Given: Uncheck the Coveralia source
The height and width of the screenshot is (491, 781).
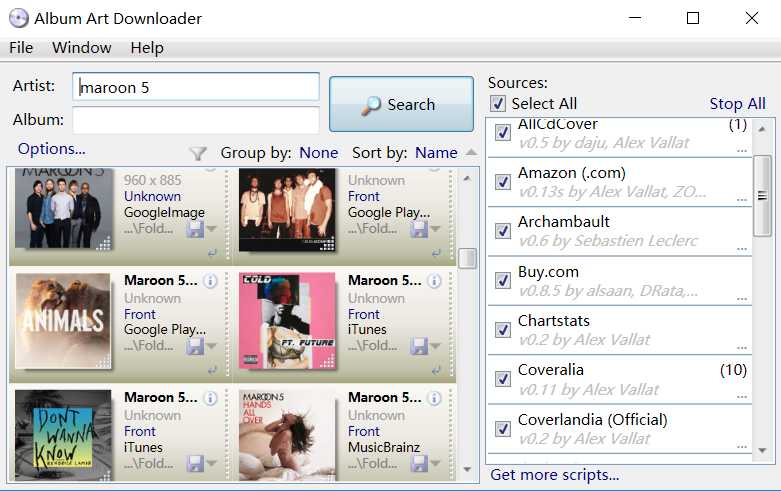Looking at the screenshot, I should [x=503, y=379].
